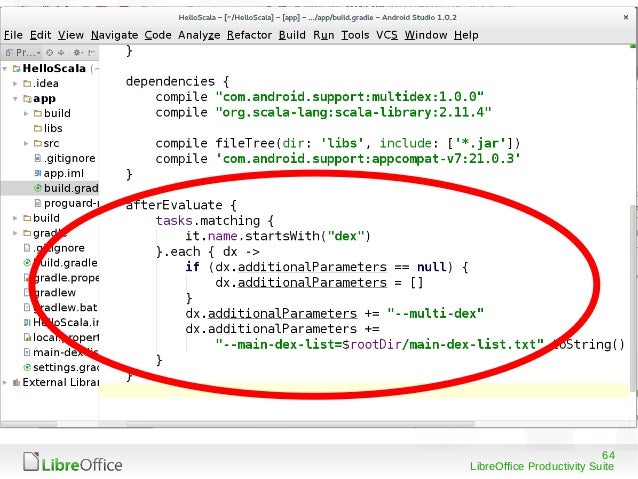Open the Window menu
The width and height of the screenshot is (638, 479).
click(426, 35)
